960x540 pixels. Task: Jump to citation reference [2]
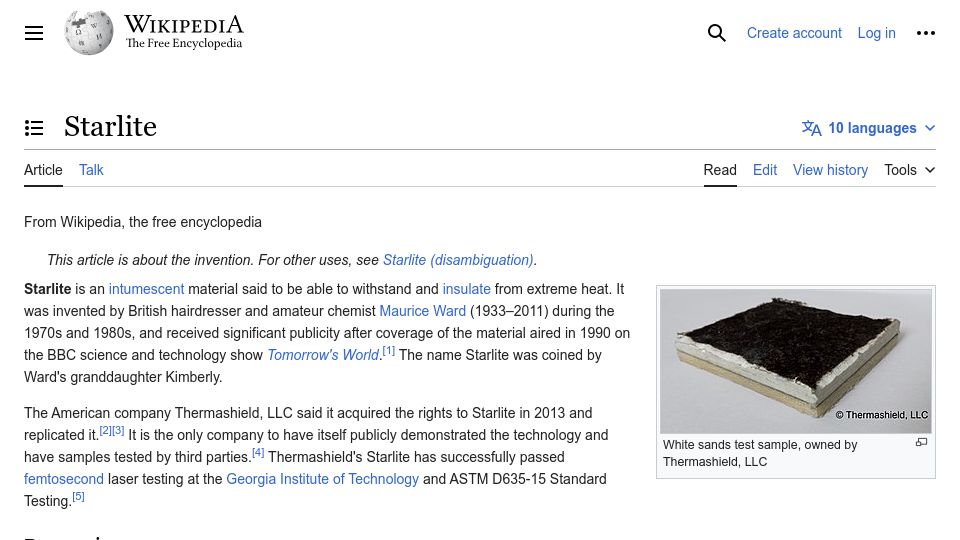[x=106, y=430]
